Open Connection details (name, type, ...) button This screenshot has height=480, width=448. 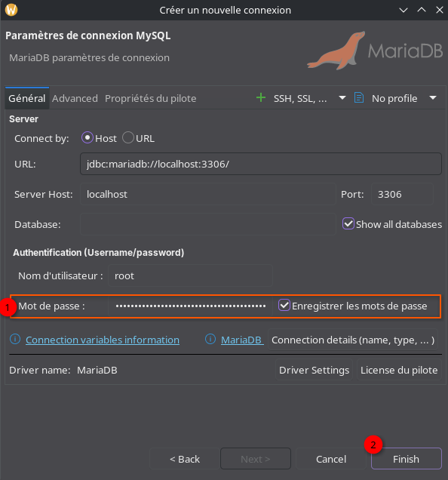click(353, 340)
